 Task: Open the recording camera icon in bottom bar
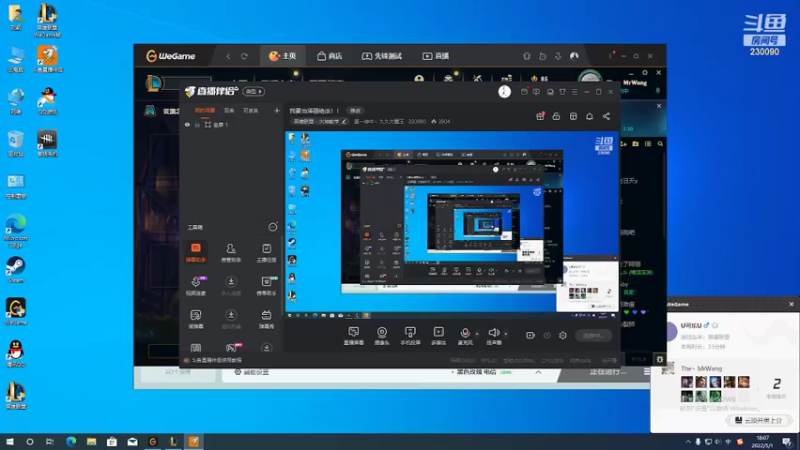(x=530, y=335)
